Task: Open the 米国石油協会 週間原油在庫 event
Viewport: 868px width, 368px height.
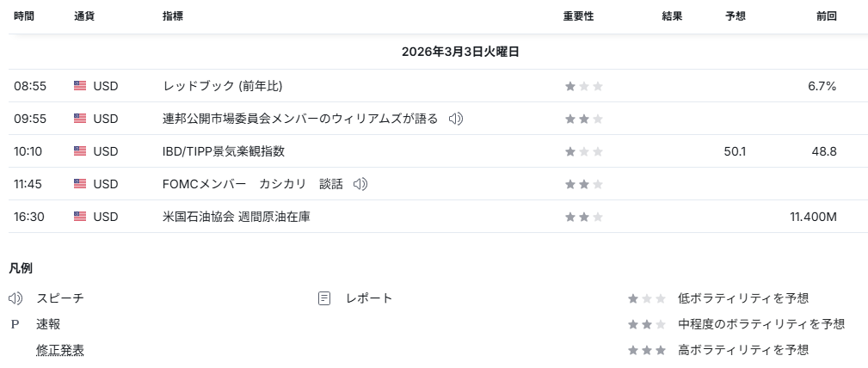Action: pos(237,217)
